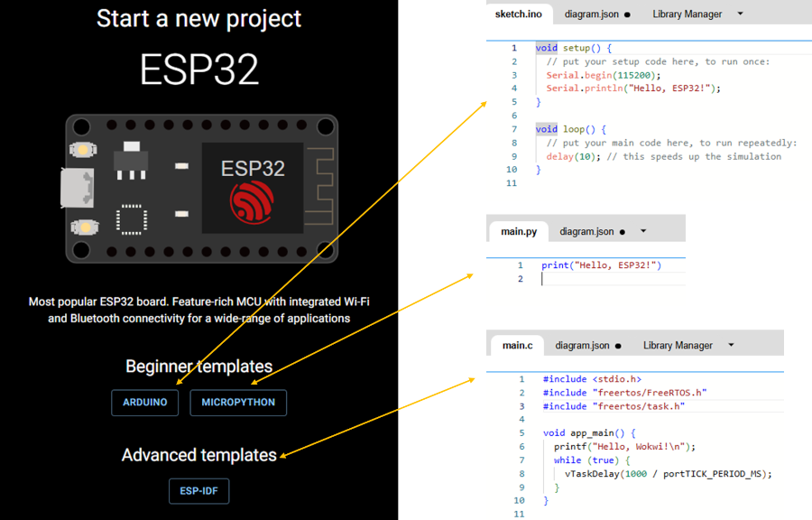The image size is (812, 520).
Task: Expand dropdown arrow in main.c tab bar
Action: tap(731, 345)
